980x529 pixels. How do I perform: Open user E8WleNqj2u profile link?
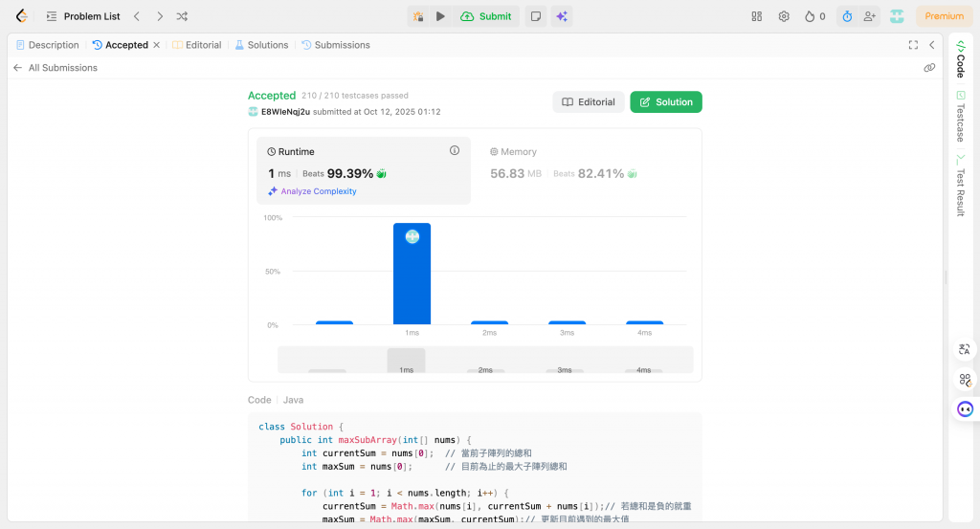pos(285,112)
